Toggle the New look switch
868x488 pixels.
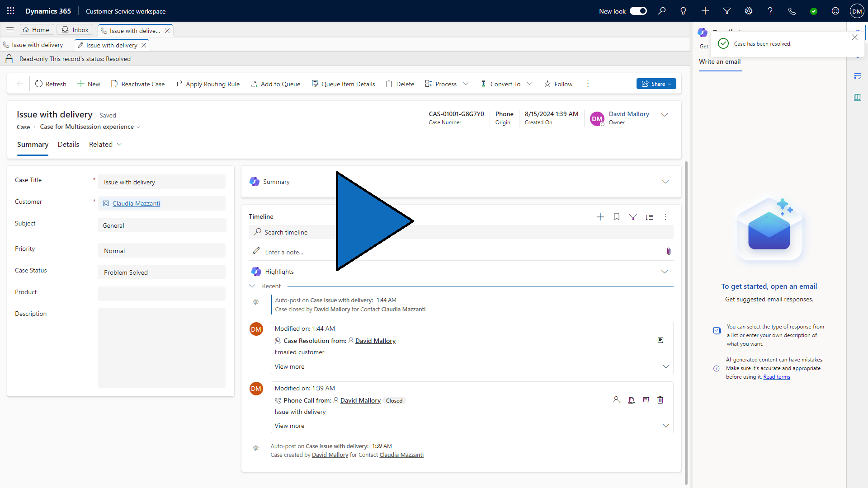[x=638, y=11]
